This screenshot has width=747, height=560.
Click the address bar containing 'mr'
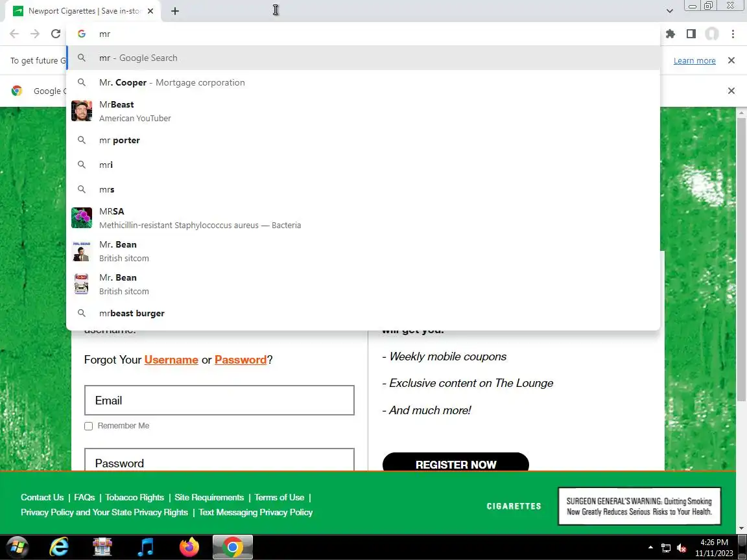point(362,34)
